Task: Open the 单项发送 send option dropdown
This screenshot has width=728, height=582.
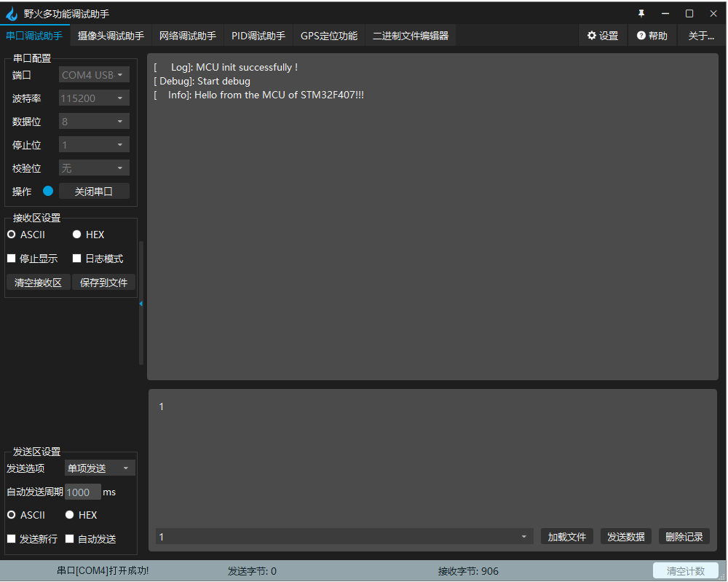Action: point(100,468)
